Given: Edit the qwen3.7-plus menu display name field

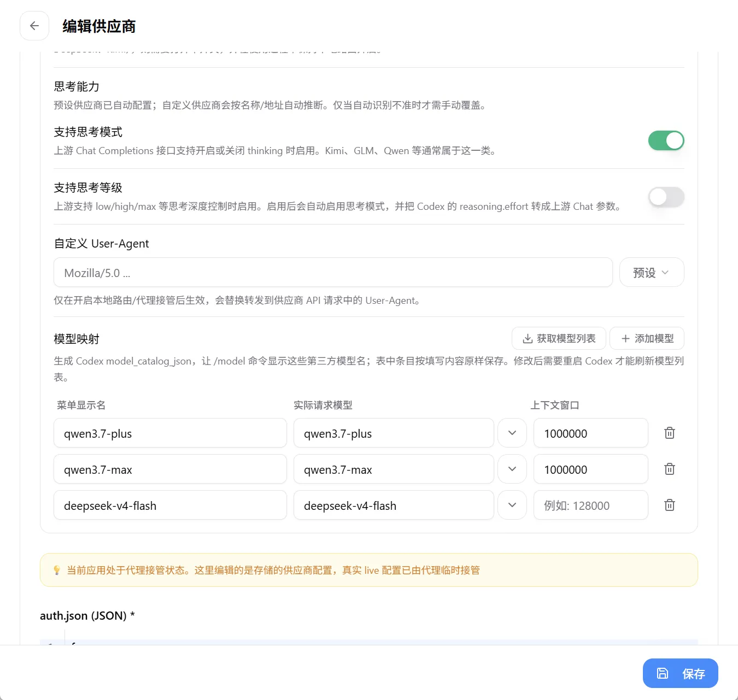Looking at the screenshot, I should point(170,433).
